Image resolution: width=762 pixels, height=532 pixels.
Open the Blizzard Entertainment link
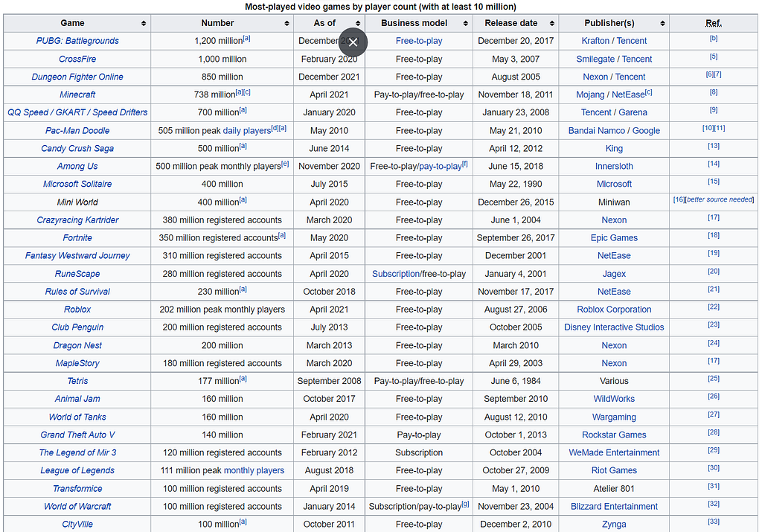tap(614, 506)
